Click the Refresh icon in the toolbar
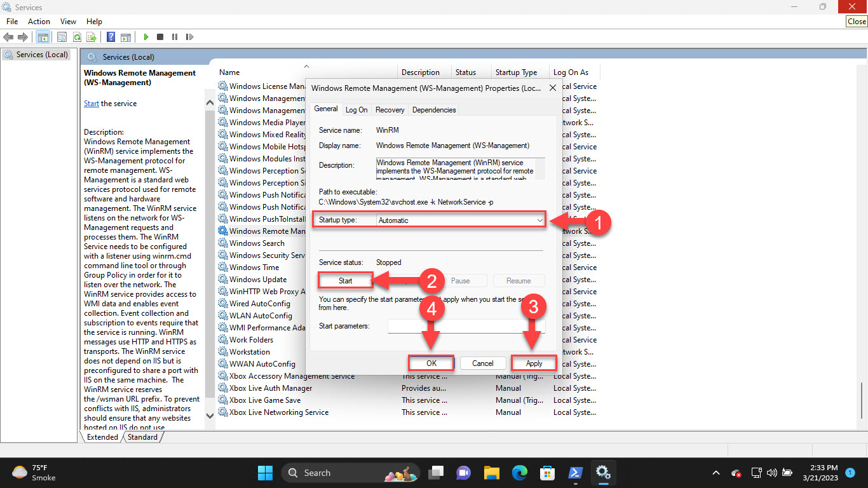 coord(78,37)
